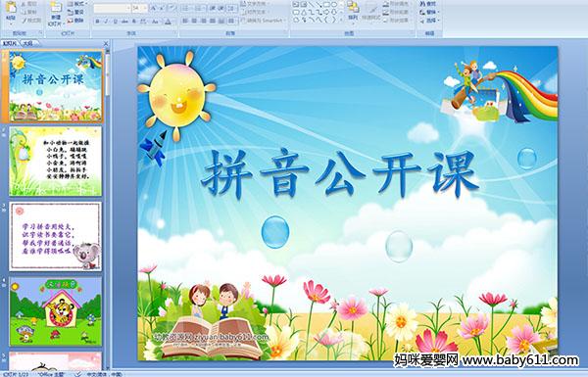
Task: Toggle italic formatting
Action: [x=106, y=22]
